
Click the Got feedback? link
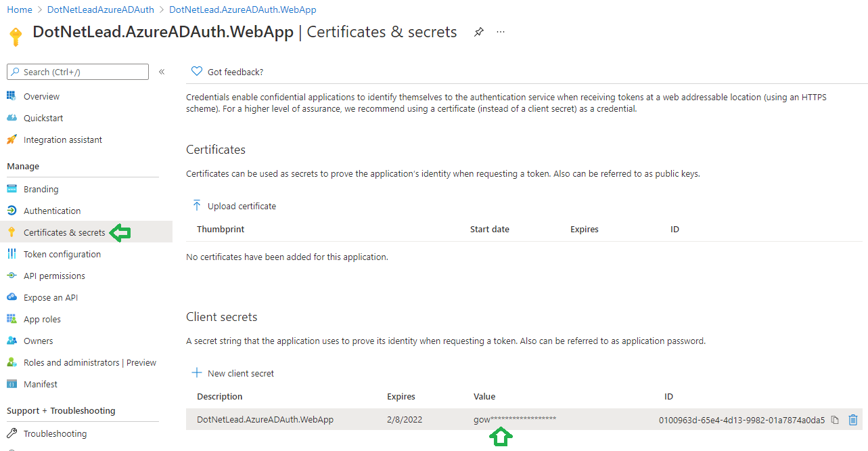pos(235,72)
